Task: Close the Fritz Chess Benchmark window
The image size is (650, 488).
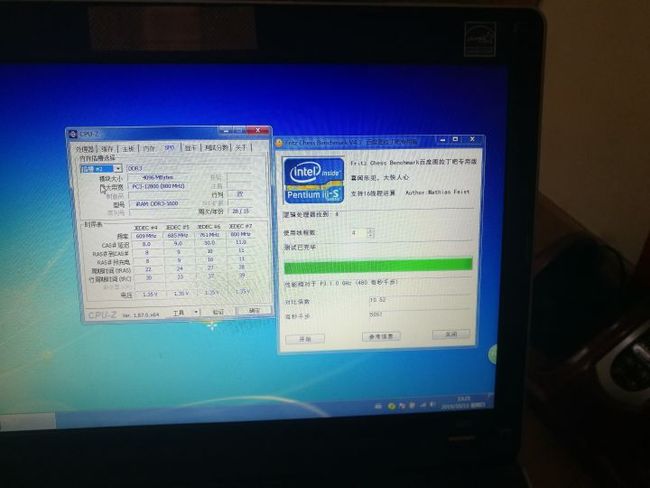Action: tap(472, 139)
